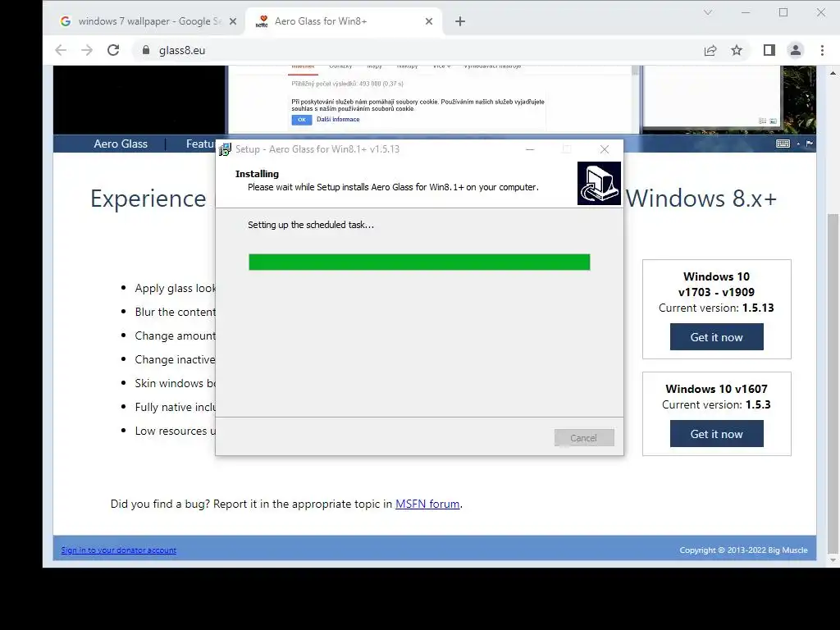Click the computer install graphic in setup dialog
The height and width of the screenshot is (630, 840).
599,183
